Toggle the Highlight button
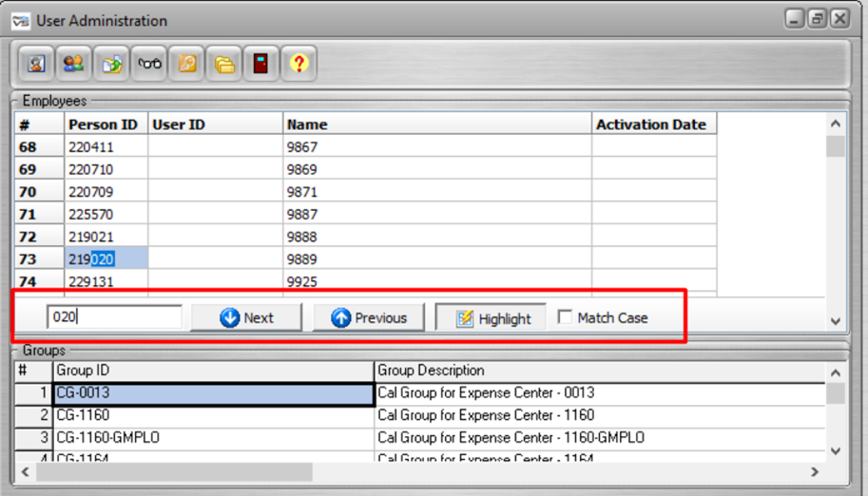The height and width of the screenshot is (496, 868). (x=491, y=318)
